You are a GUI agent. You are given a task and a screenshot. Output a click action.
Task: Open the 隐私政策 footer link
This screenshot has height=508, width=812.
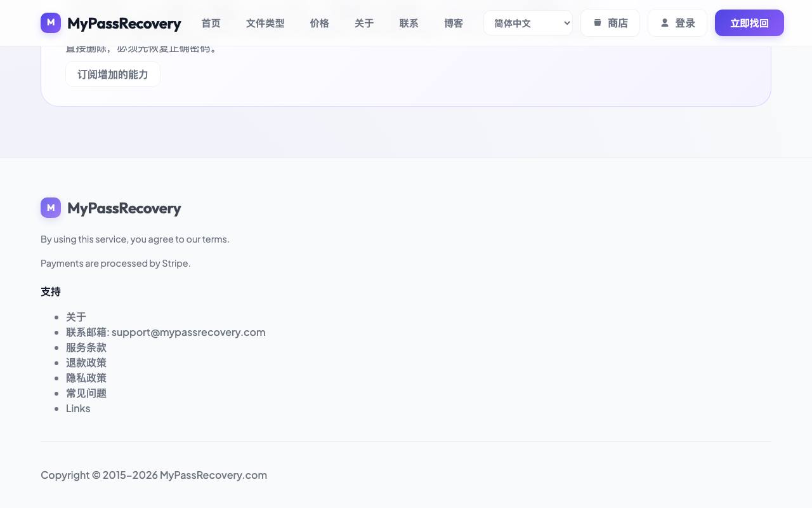pos(86,378)
